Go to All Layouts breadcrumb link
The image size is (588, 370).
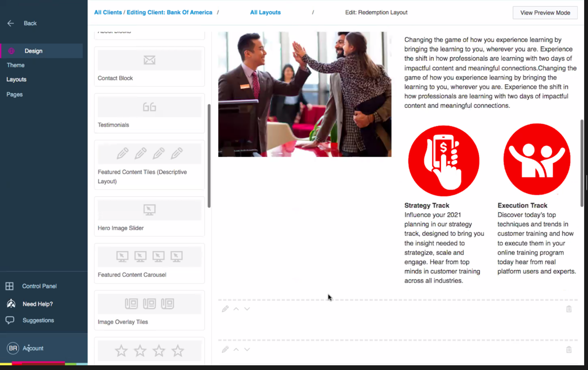[x=265, y=12]
